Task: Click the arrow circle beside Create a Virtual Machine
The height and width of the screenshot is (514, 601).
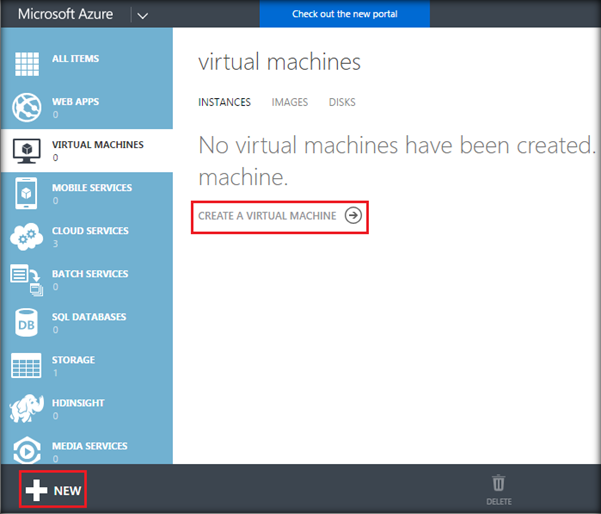Action: click(x=353, y=215)
